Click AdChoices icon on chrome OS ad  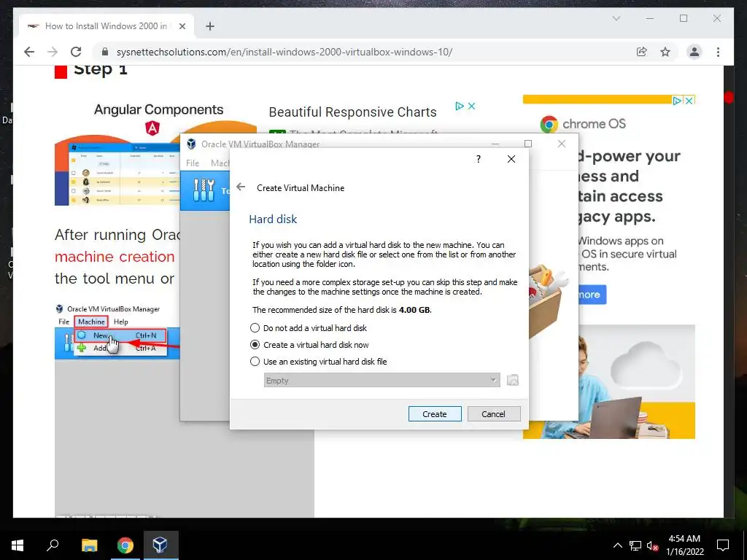[677, 101]
